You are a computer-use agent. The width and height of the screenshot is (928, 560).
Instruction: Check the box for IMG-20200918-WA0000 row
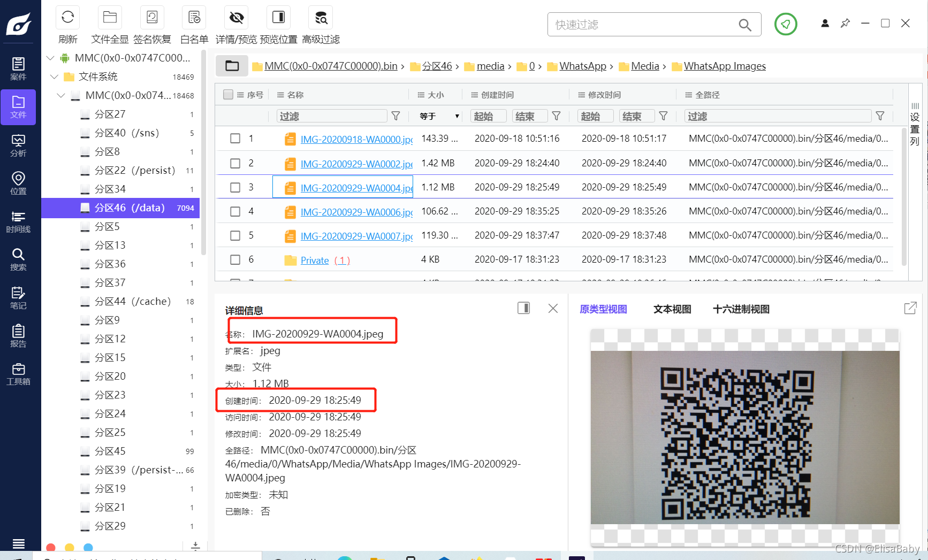point(235,139)
